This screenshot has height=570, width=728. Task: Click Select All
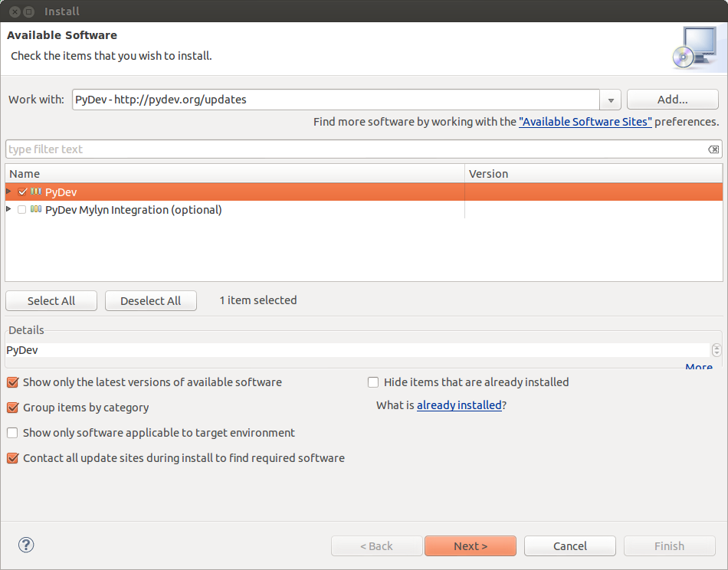click(51, 301)
